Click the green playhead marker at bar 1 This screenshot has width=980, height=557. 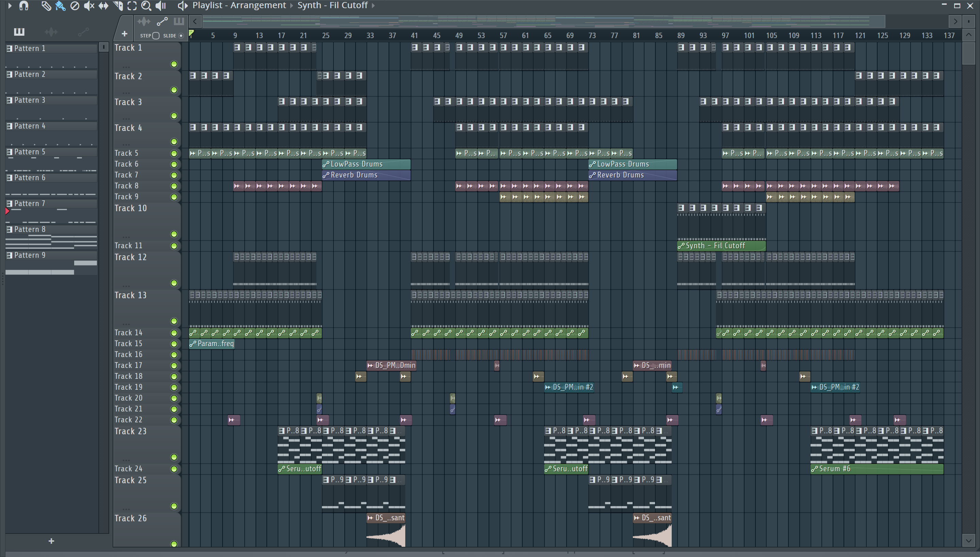pyautogui.click(x=191, y=33)
